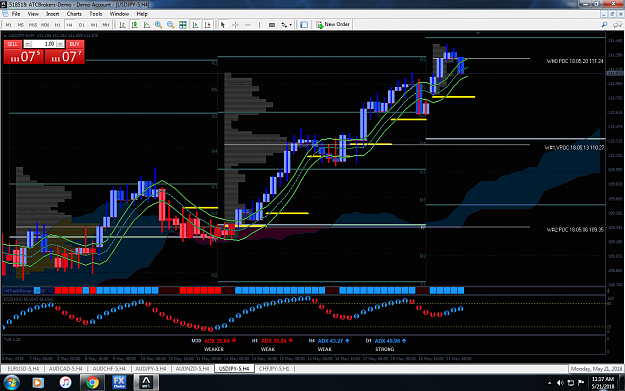Switch chart to line chart mode
Image resolution: width=625 pixels, height=391 pixels.
147,25
